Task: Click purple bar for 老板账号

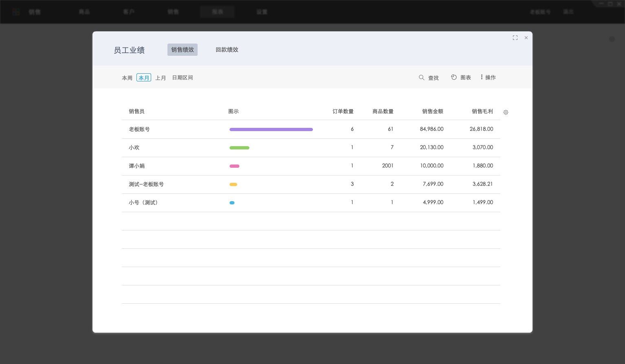Action: pos(271,129)
